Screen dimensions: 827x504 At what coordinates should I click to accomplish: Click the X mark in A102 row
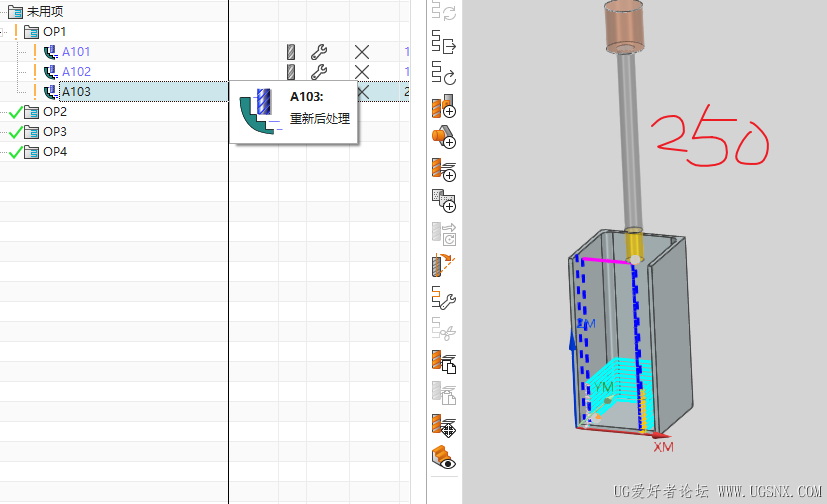tap(362, 72)
